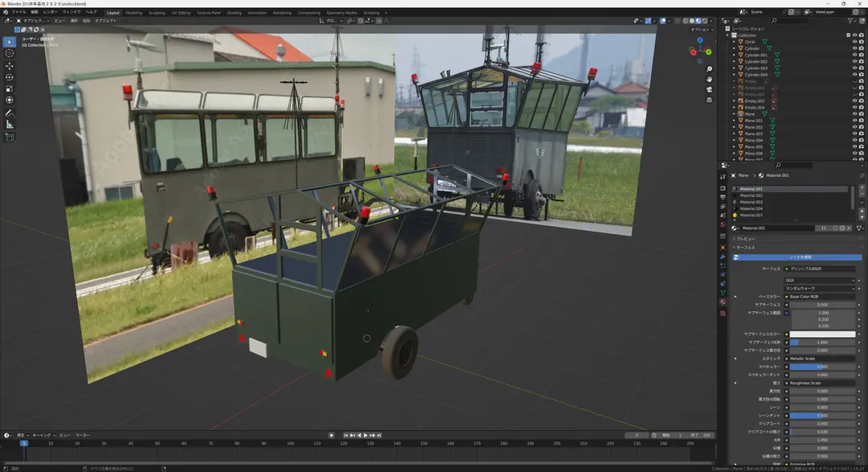The height and width of the screenshot is (472, 868).
Task: Hide Circle object with its eye icon
Action: [854, 42]
